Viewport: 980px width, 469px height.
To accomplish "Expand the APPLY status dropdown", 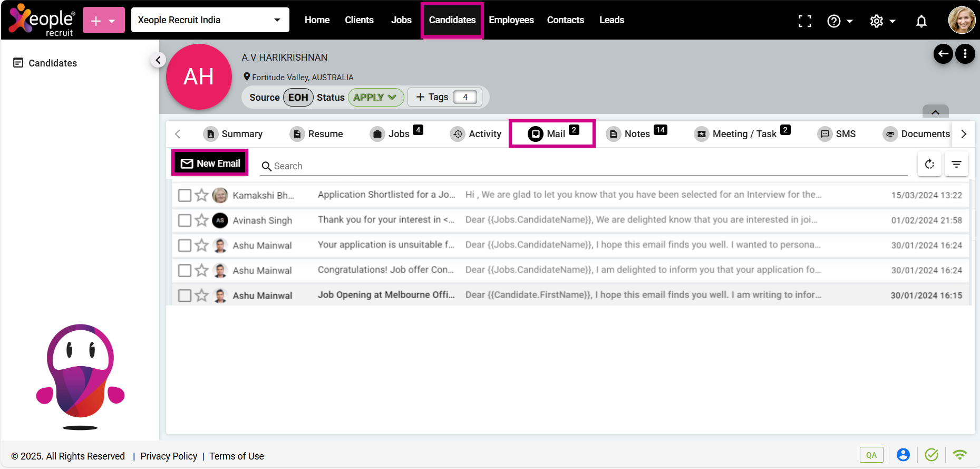I will point(375,98).
